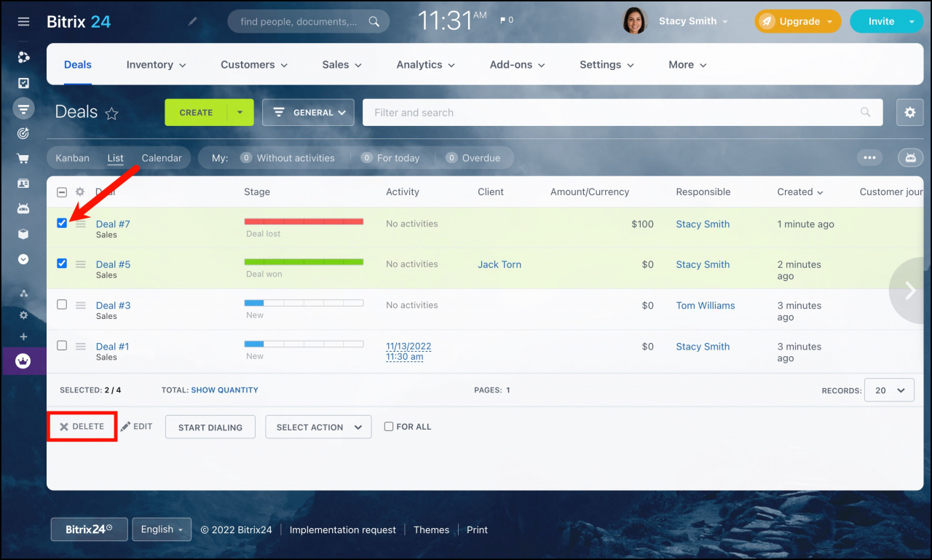Expand the Customers menu
Screen dimensions: 932x560
pos(254,65)
